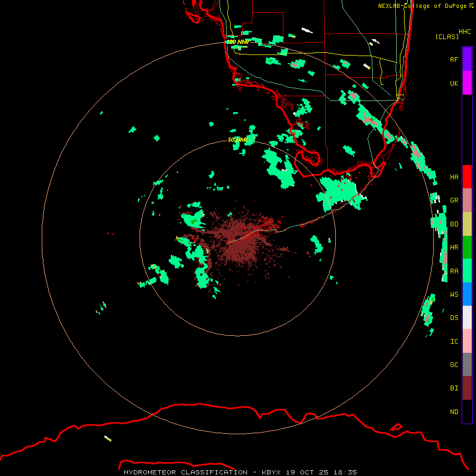Click the '50 NMI' range ring label

pyautogui.click(x=237, y=140)
